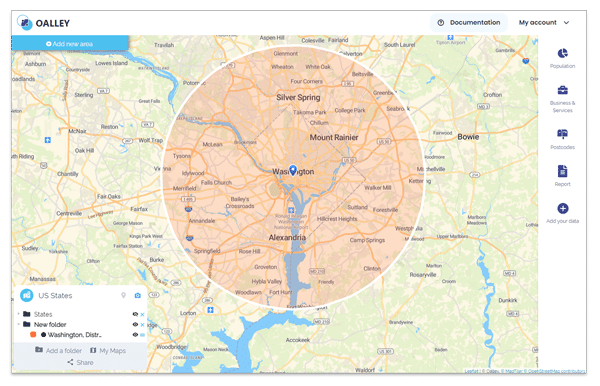Click the location pin icon beside US States
This screenshot has height=386, width=600.
click(123, 295)
